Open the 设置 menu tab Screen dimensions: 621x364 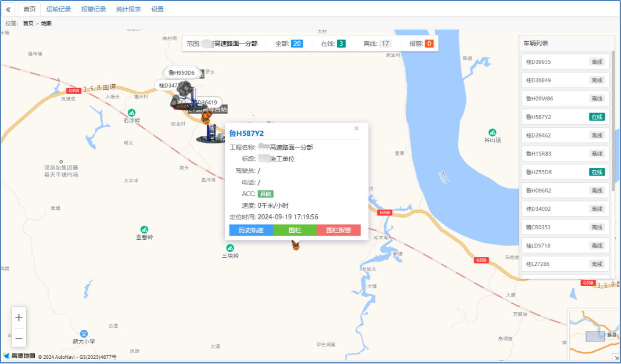coord(157,9)
